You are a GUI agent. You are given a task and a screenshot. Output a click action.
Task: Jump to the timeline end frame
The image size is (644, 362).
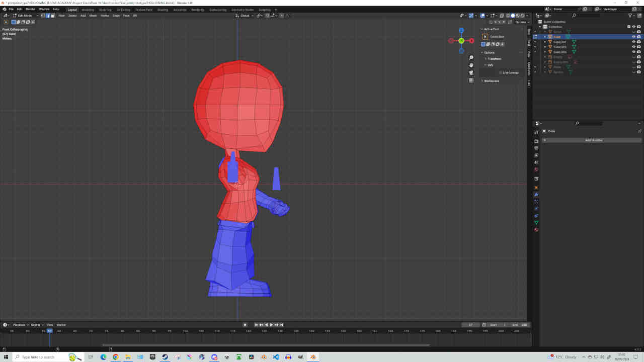tap(282, 325)
